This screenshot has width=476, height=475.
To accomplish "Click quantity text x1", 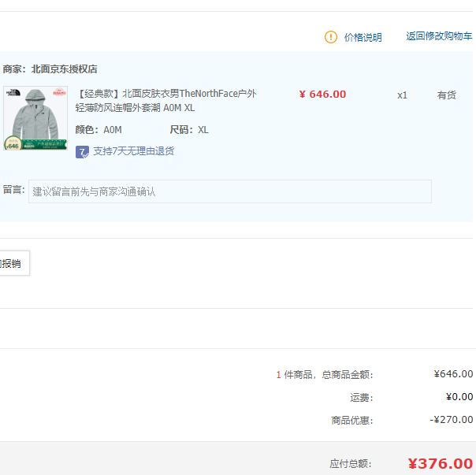I will coord(402,95).
